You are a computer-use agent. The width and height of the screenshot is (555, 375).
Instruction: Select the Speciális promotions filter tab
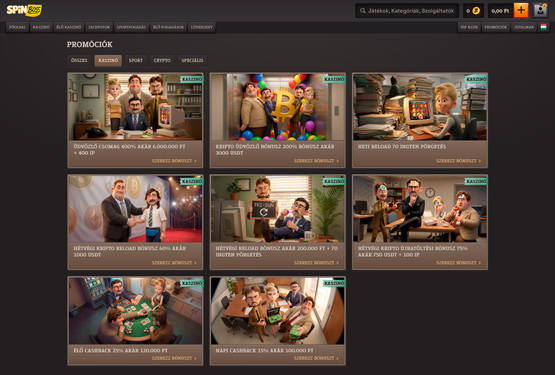point(192,61)
